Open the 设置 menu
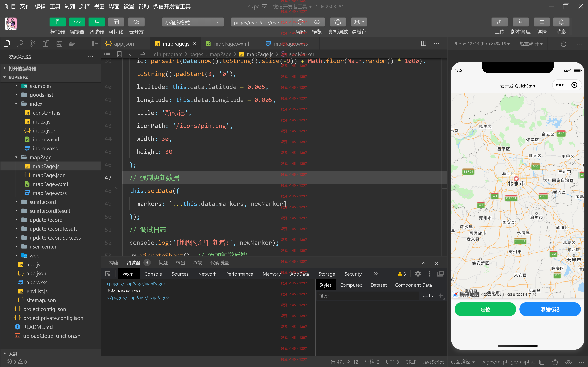The image size is (588, 367). point(129,6)
